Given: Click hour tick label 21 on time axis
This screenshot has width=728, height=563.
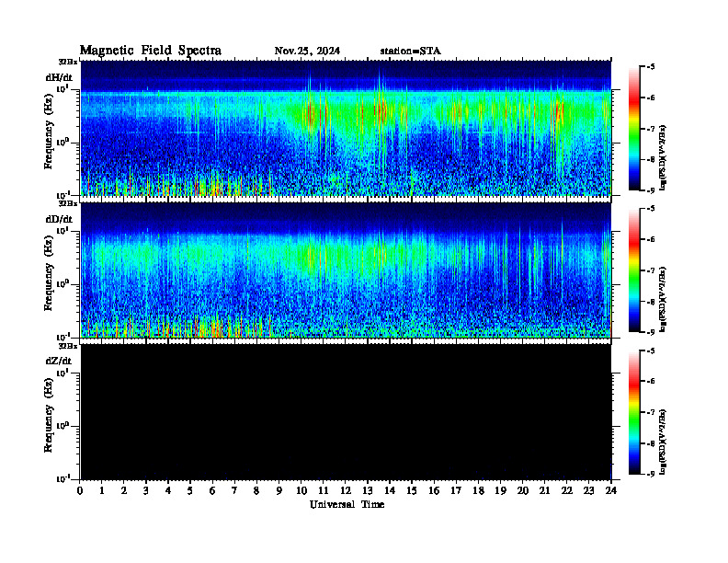Looking at the screenshot, I should 544,491.
